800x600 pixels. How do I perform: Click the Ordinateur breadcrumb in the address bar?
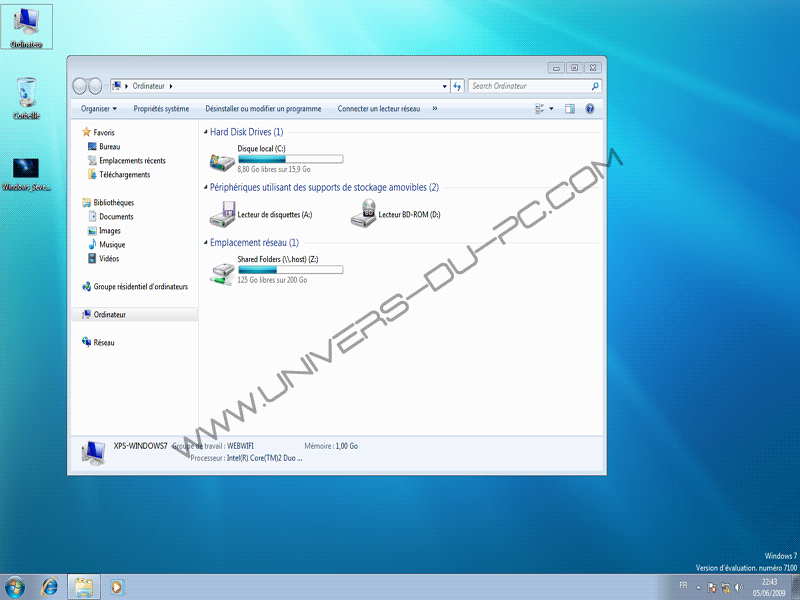point(148,86)
